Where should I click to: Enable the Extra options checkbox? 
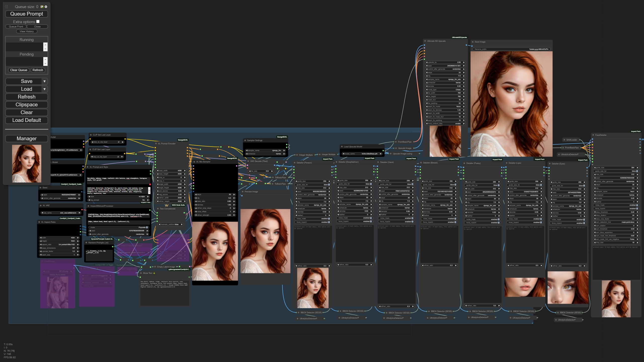pos(38,22)
